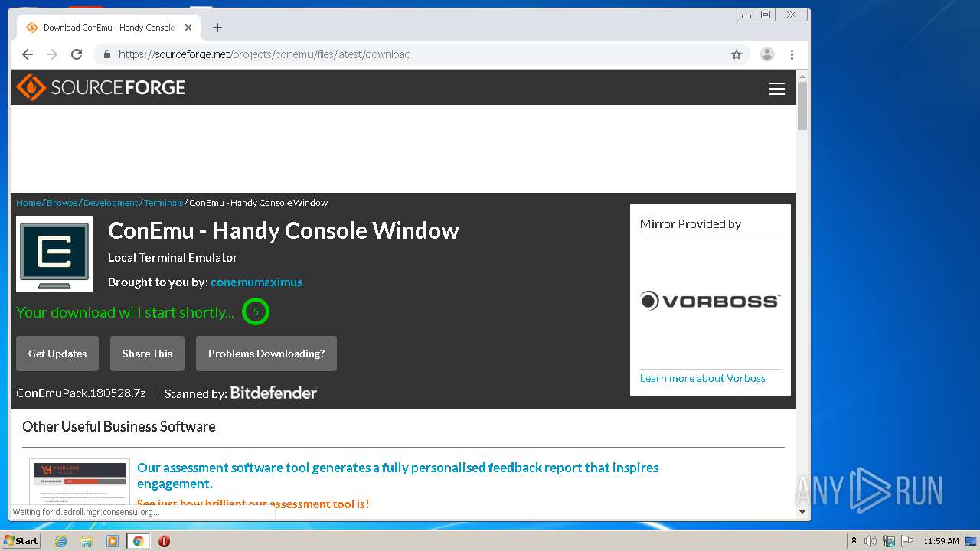
Task: Click the network tray icon
Action: point(889,541)
